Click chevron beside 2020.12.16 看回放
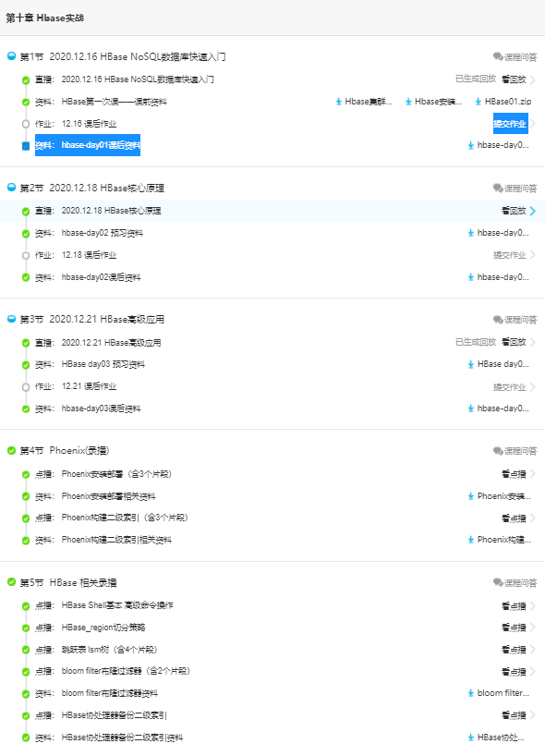The width and height of the screenshot is (545, 756). click(532, 79)
